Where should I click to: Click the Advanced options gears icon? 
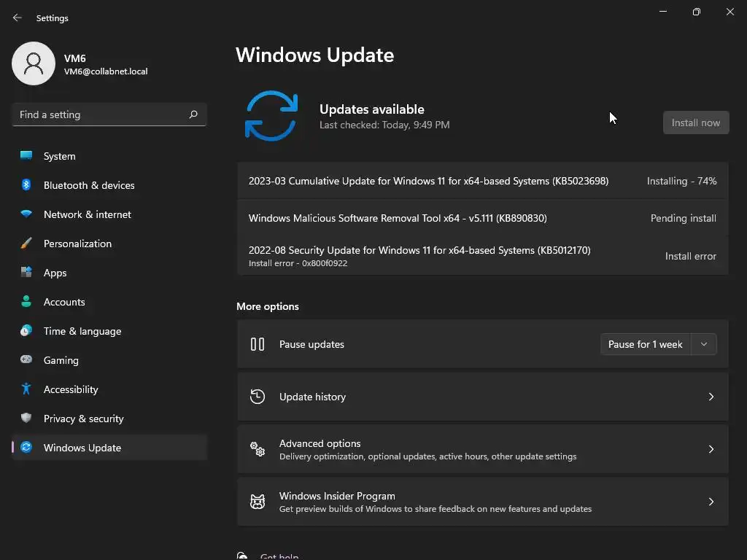[x=258, y=449]
